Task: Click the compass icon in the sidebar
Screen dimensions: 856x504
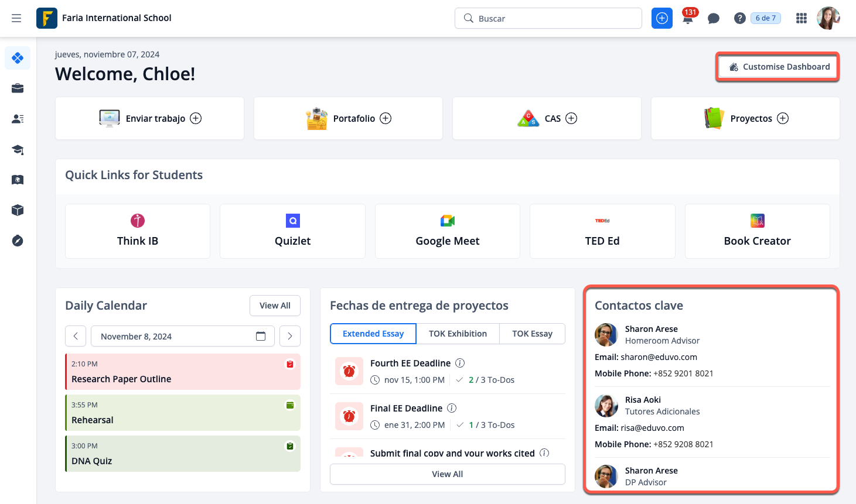Action: 18,241
